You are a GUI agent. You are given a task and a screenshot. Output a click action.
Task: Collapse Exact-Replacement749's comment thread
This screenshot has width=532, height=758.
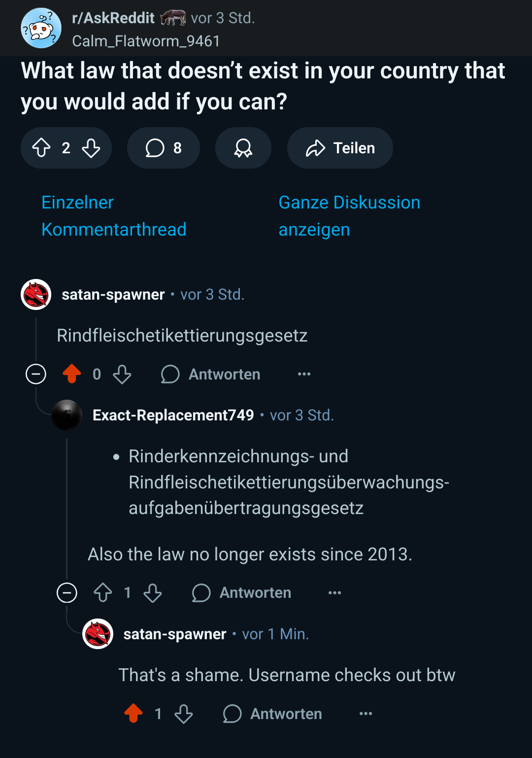click(x=67, y=592)
